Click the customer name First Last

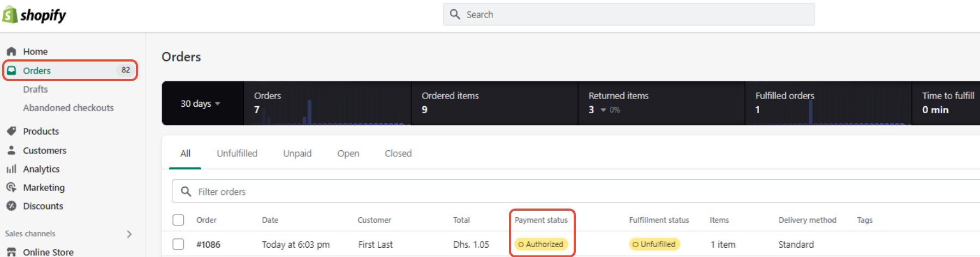click(x=375, y=244)
